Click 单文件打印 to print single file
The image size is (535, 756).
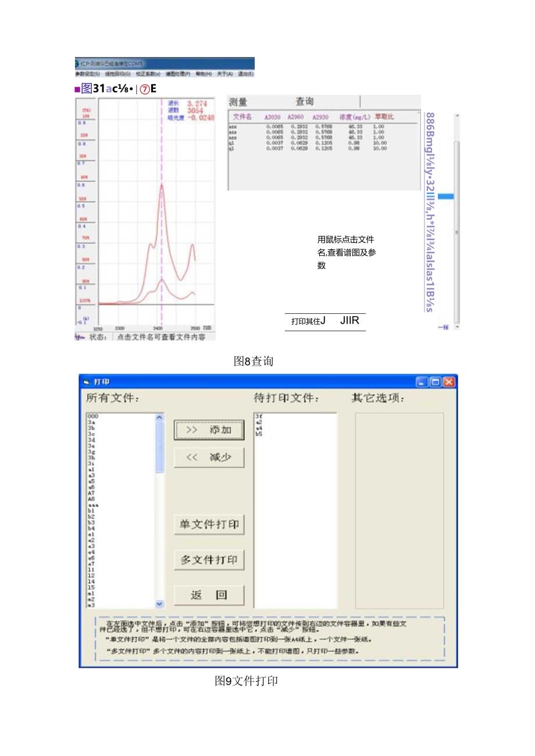click(209, 524)
